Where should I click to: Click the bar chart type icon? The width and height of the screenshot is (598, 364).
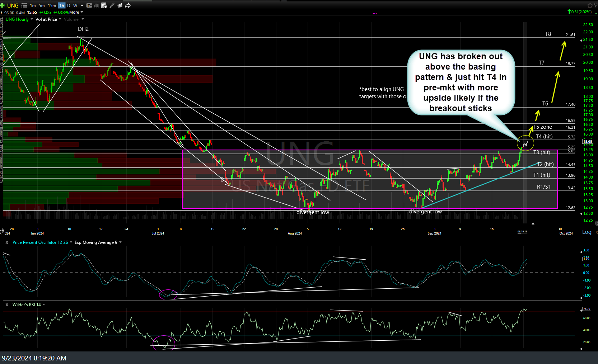pyautogui.click(x=96, y=5)
